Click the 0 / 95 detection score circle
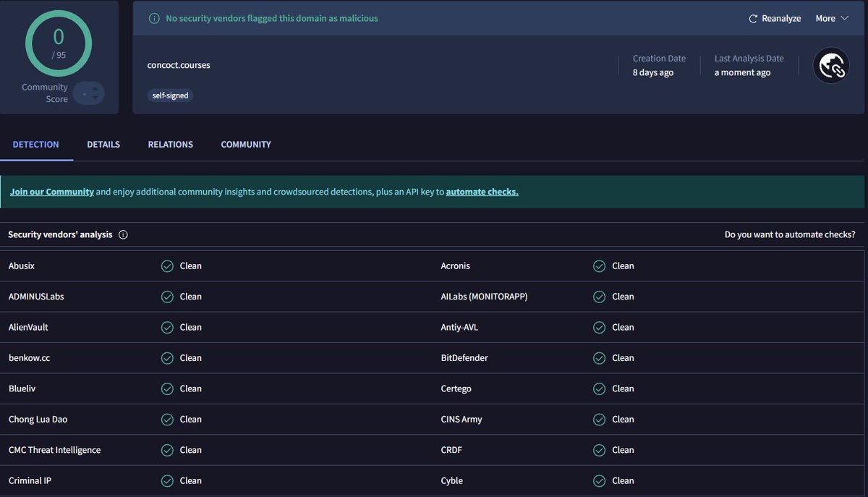Screen dimensions: 868x497 pyautogui.click(x=59, y=42)
